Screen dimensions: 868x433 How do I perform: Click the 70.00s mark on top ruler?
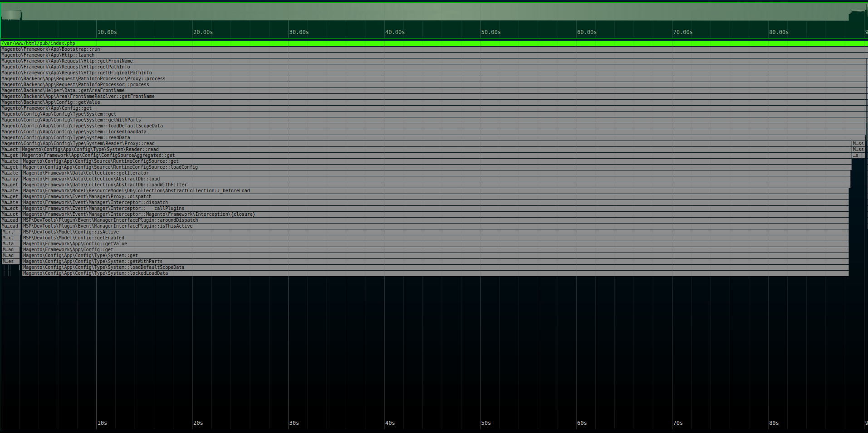(x=683, y=32)
